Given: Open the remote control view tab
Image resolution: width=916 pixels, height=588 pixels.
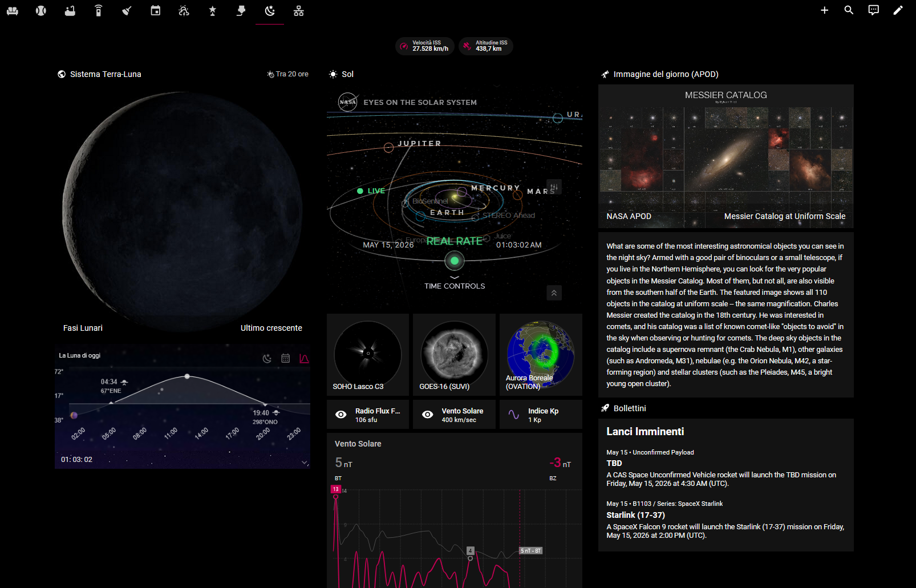Looking at the screenshot, I should pos(98,10).
